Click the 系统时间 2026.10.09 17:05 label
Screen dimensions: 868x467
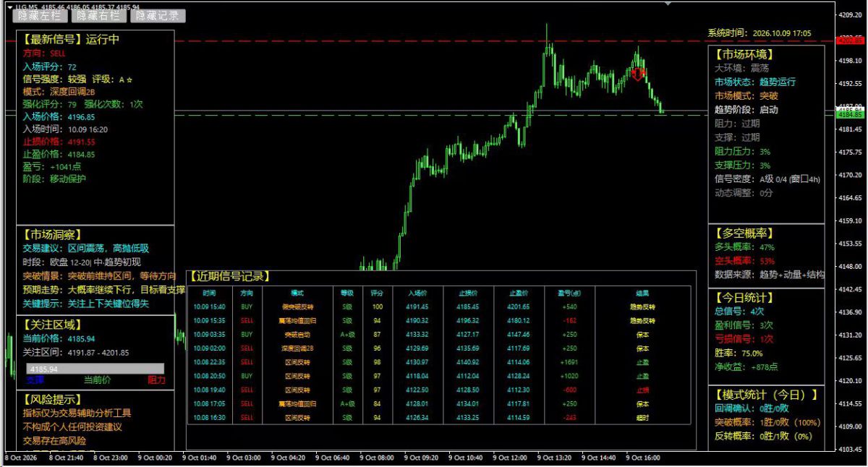[759, 33]
